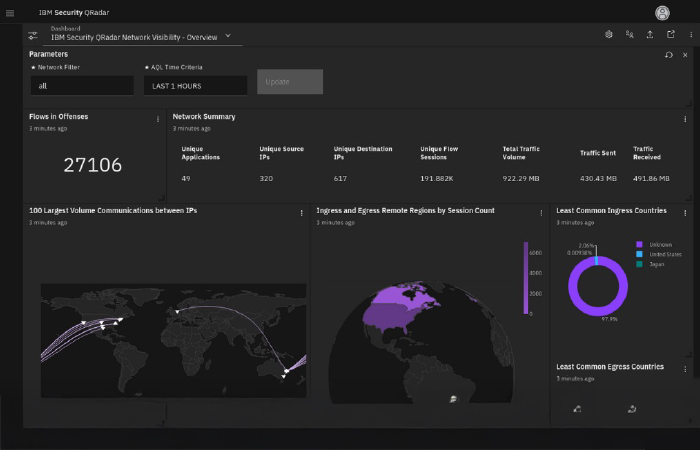Open Network Summary widget options menu
The height and width of the screenshot is (450, 700).
685,119
